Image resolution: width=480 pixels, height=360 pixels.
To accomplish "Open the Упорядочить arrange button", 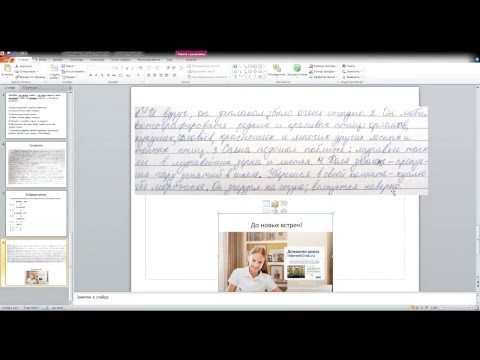I will coord(277,71).
